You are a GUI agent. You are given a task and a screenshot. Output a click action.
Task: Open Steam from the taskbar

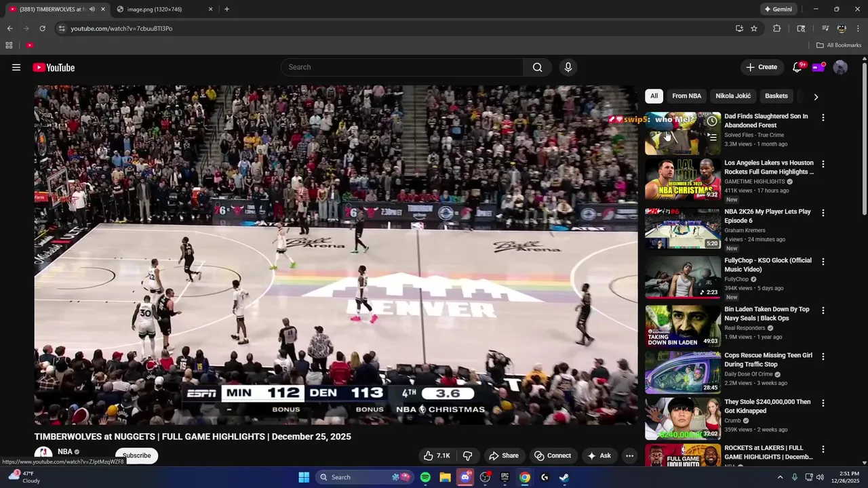(x=564, y=477)
